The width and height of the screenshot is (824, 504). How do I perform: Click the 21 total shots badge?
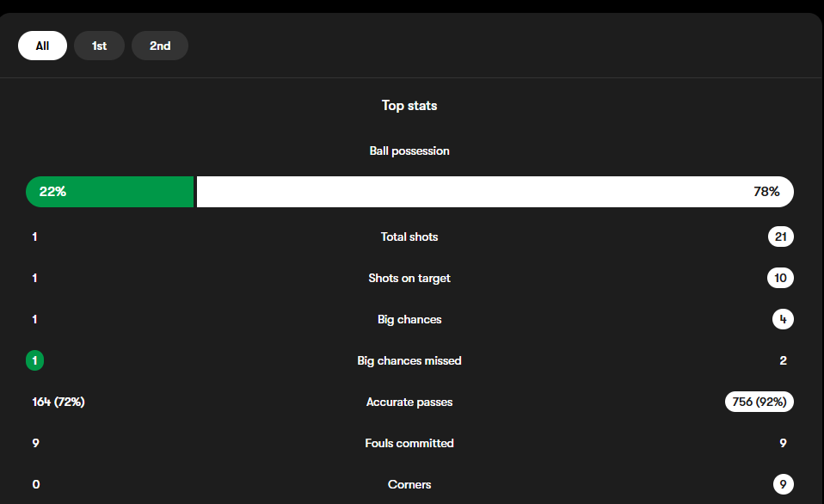pos(781,237)
